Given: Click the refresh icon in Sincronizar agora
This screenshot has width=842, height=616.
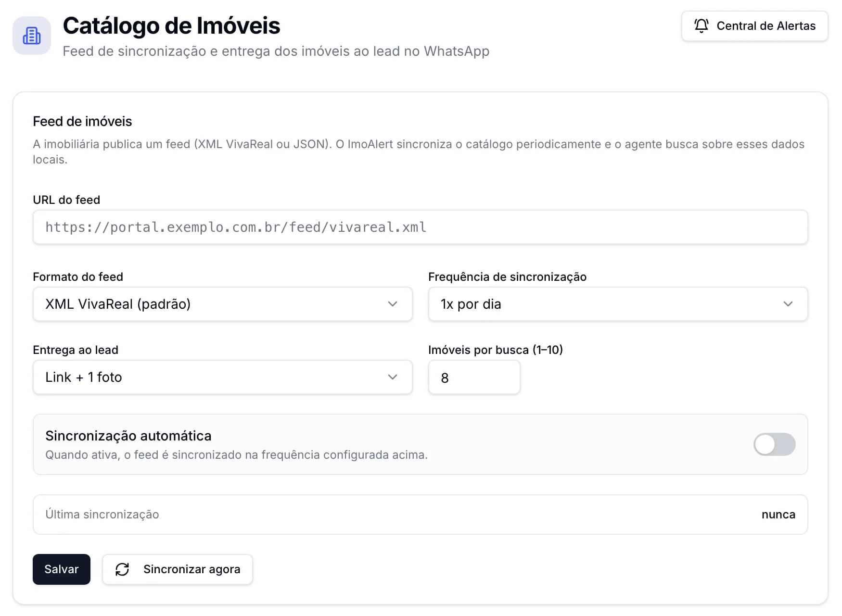Looking at the screenshot, I should click(x=122, y=569).
